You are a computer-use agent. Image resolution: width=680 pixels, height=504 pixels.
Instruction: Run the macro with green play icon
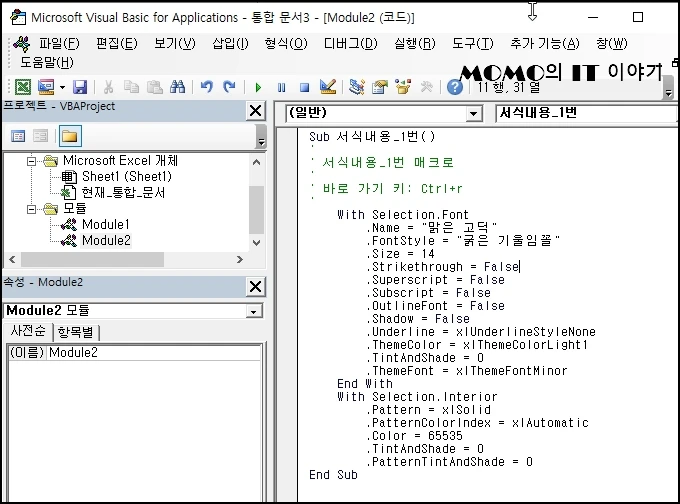[x=258, y=88]
